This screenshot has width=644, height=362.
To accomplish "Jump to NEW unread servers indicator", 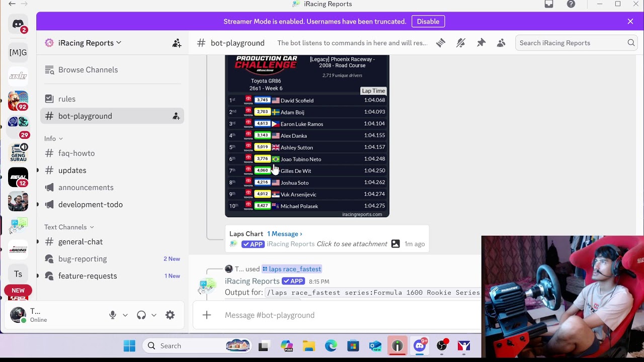I will (18, 291).
